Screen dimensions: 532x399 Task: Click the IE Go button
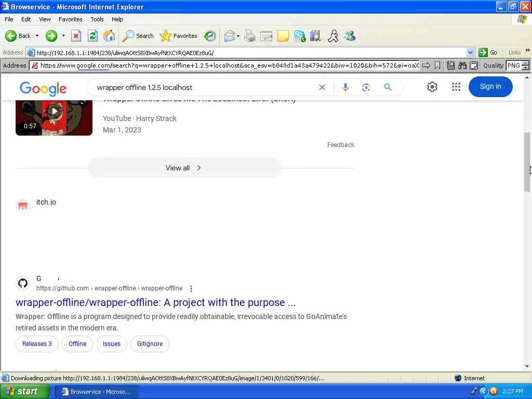488,52
